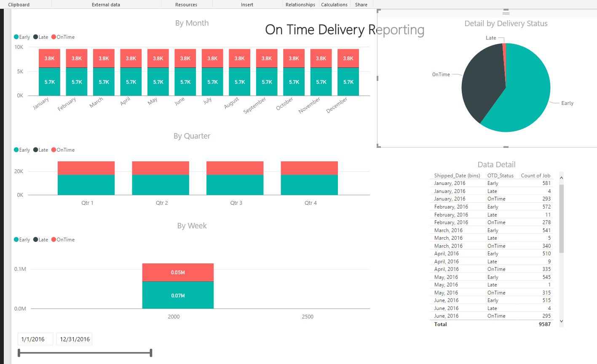Click July's 3.8K bar segment in By Month
The width and height of the screenshot is (597, 364).
click(212, 59)
